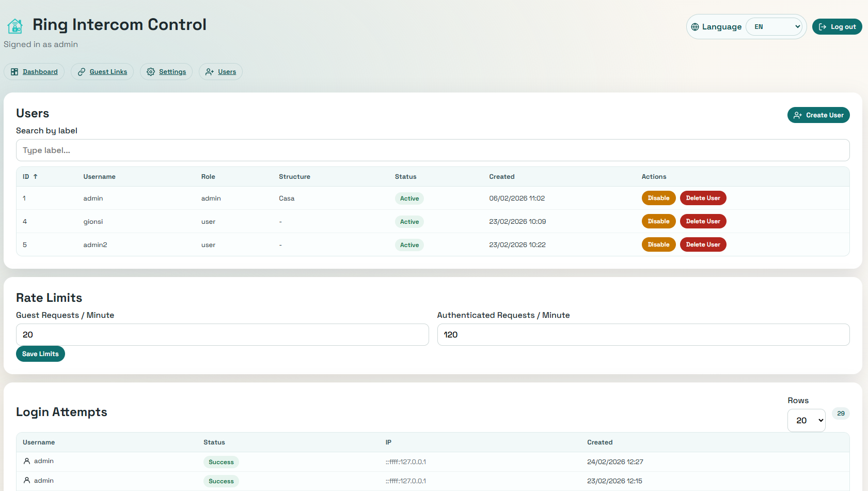868x491 pixels.
Task: Select the Dashboard grid icon
Action: coord(14,71)
